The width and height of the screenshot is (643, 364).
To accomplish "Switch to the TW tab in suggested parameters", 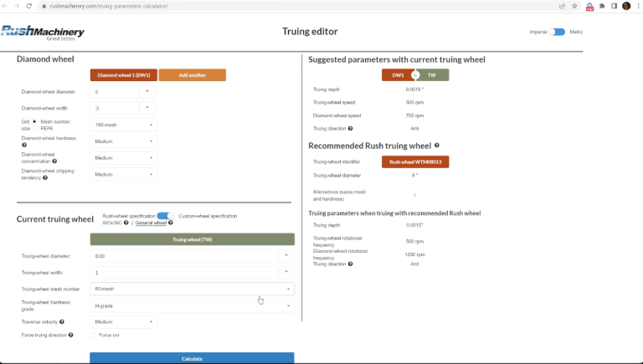I will [432, 75].
